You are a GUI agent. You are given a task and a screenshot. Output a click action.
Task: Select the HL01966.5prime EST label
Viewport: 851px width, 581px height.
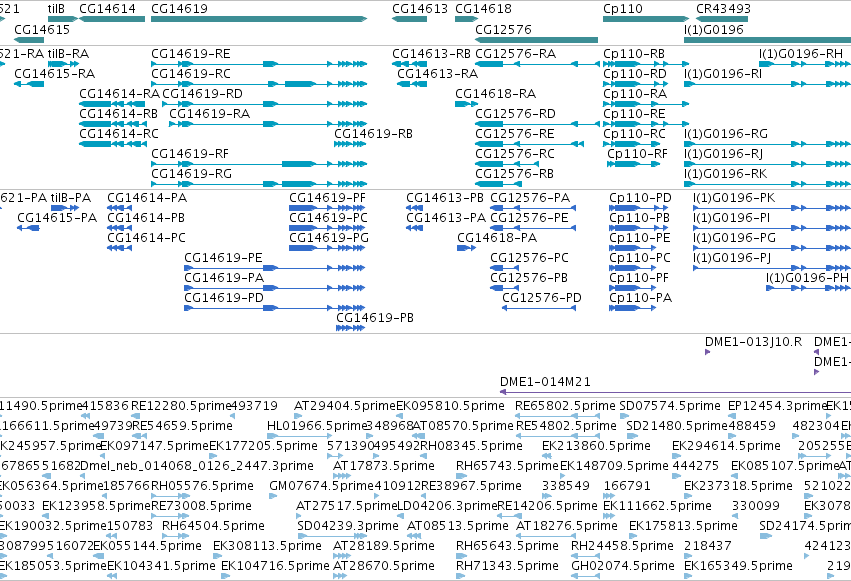pyautogui.click(x=317, y=426)
